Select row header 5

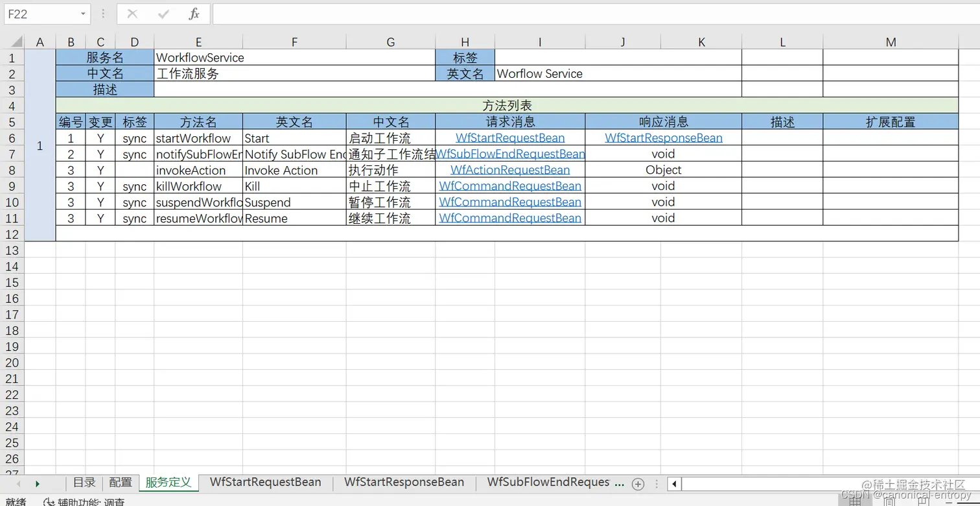pyautogui.click(x=12, y=122)
